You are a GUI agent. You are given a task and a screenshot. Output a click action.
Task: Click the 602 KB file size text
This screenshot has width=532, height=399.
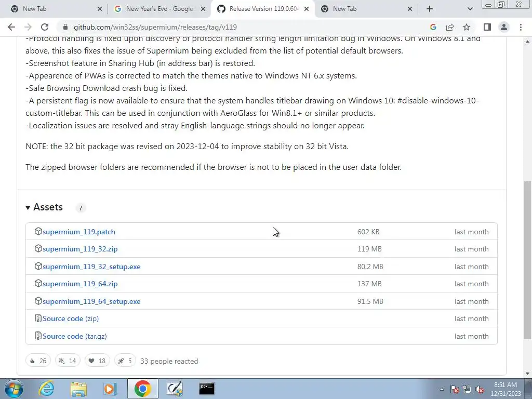coord(368,232)
